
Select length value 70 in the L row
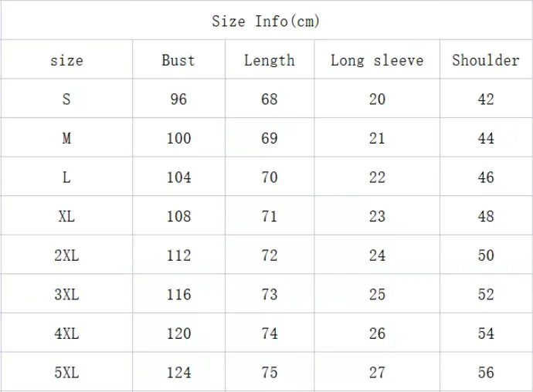coord(270,177)
